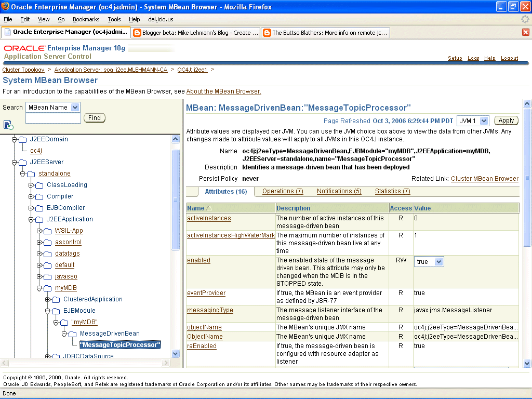The width and height of the screenshot is (532, 399).
Task: Click the folder icon beside default
Action: click(x=48, y=265)
